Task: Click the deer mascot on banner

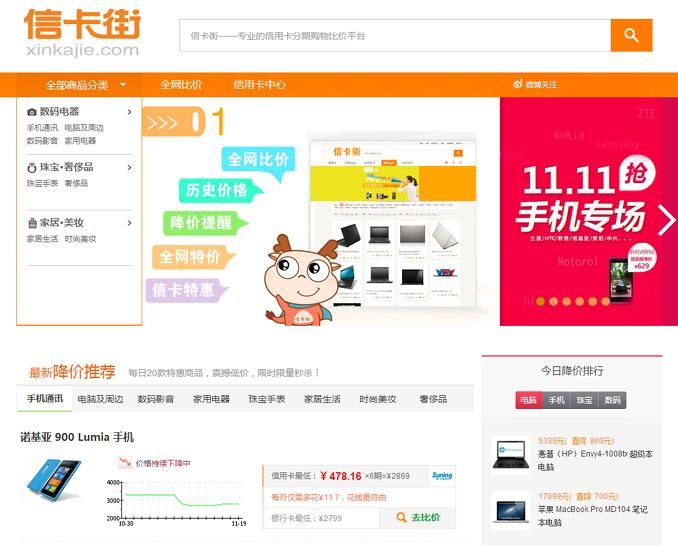Action: (x=303, y=281)
